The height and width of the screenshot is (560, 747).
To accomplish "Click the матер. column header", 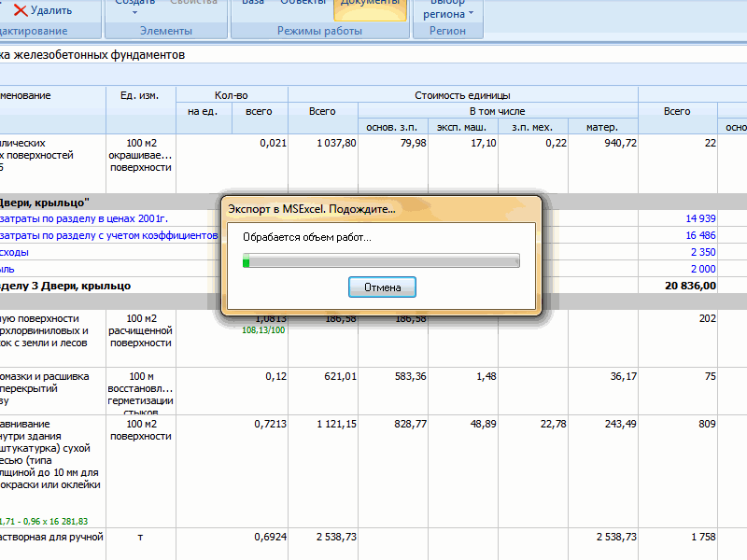I will (602, 127).
